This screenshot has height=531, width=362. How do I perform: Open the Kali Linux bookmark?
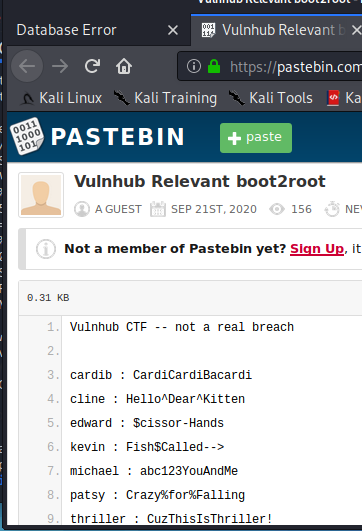coord(61,98)
